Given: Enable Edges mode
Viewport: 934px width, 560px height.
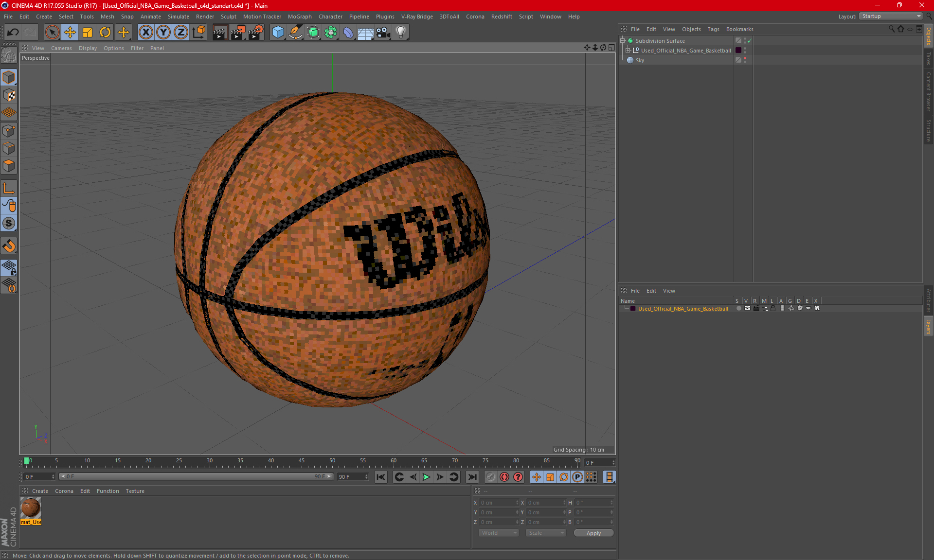Looking at the screenshot, I should 9,148.
